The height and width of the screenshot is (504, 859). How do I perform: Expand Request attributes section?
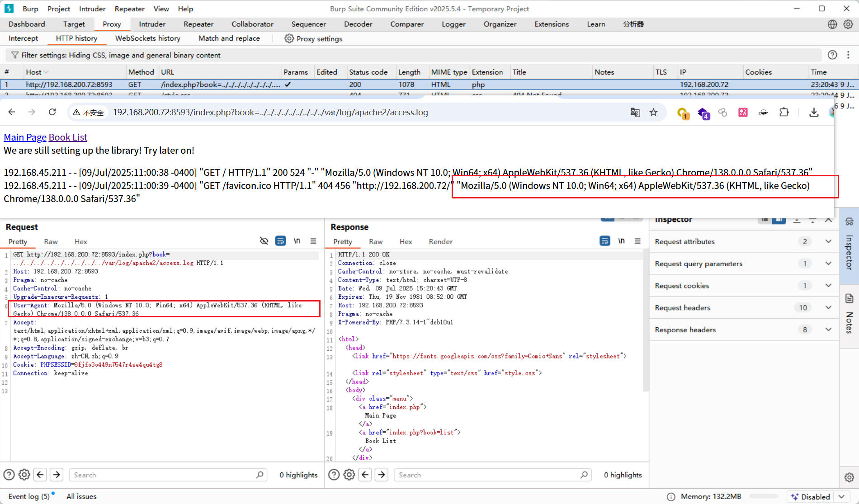828,241
